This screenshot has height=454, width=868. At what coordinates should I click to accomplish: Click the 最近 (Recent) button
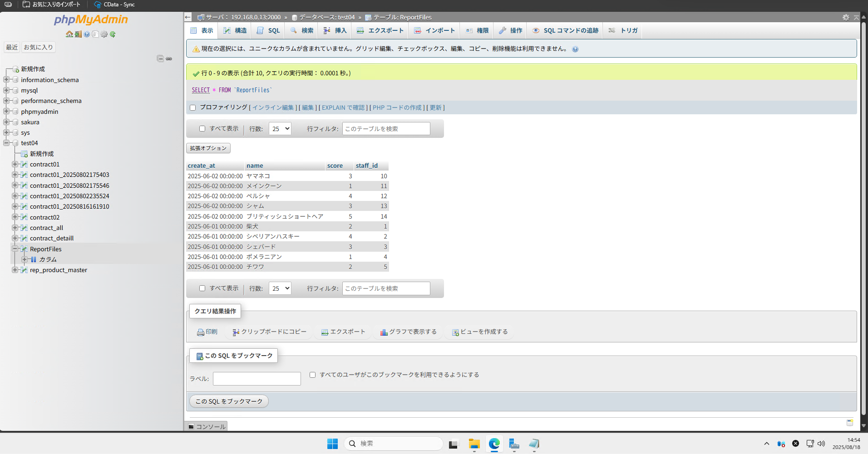(12, 47)
